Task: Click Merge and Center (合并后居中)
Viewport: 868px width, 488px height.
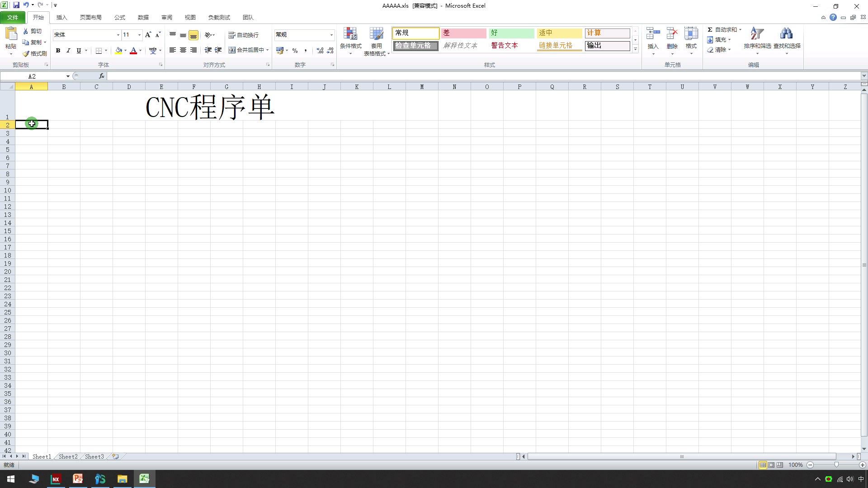Action: pos(246,50)
